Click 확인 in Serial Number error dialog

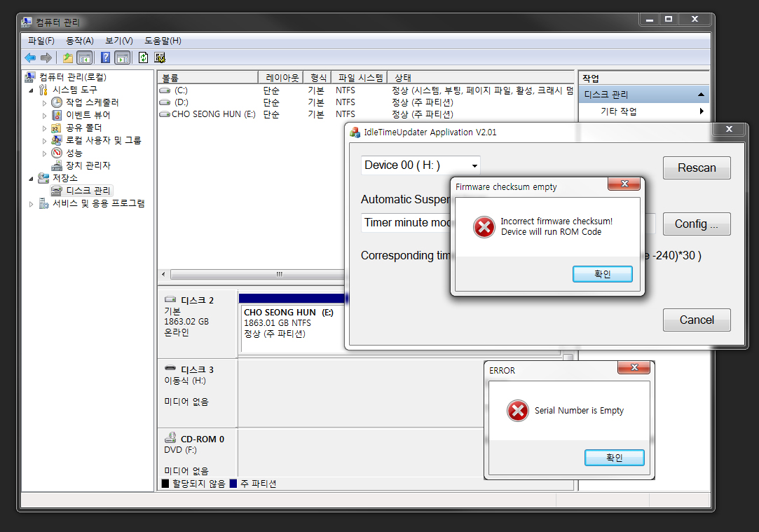[614, 458]
